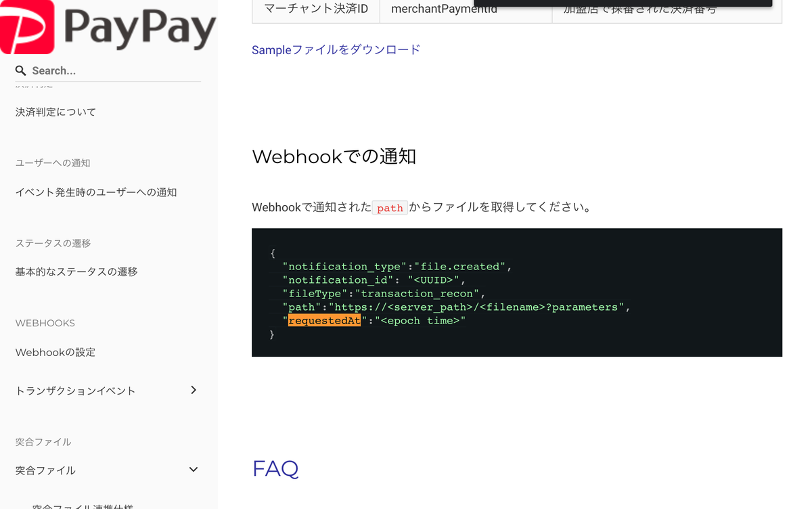This screenshot has height=509, width=812.
Task: Click the マーチャント決済ID table header
Action: coord(316,9)
